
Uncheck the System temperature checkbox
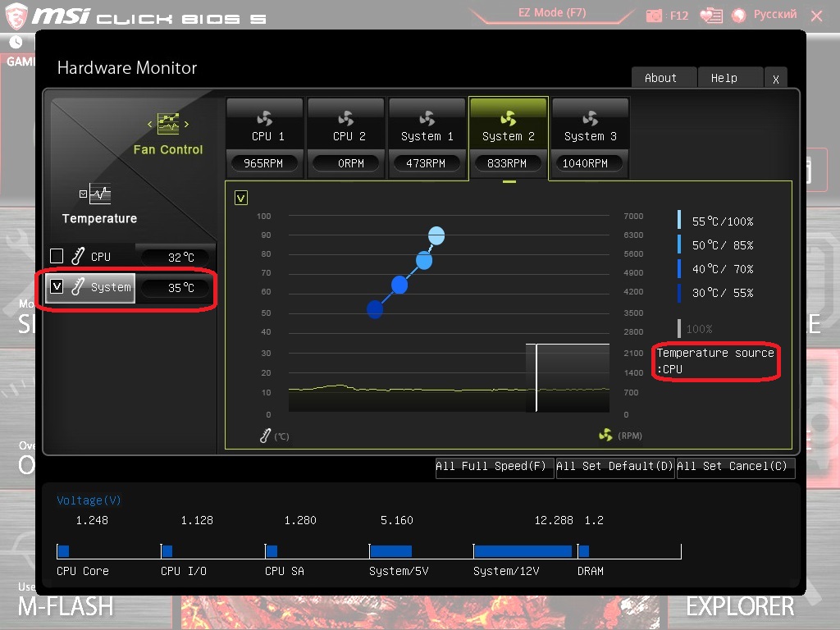point(57,286)
